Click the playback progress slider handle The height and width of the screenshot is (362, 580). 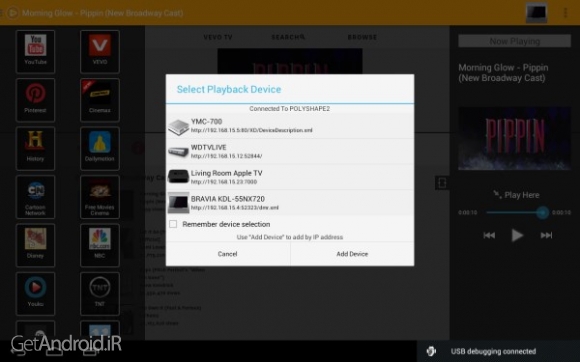(542, 213)
